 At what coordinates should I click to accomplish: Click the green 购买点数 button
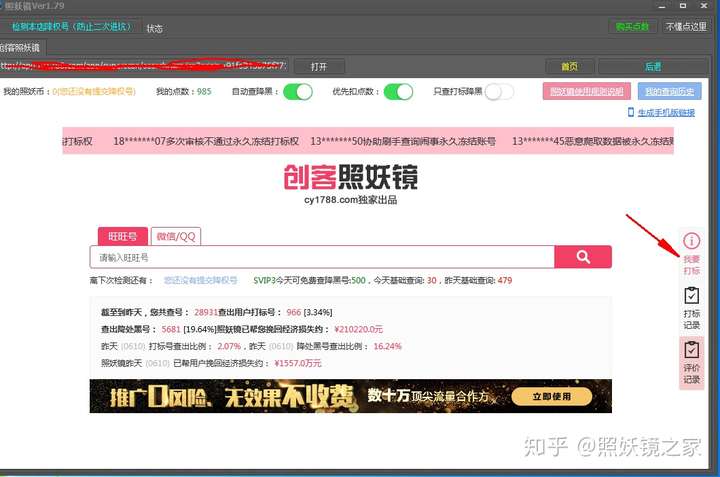pyautogui.click(x=632, y=27)
